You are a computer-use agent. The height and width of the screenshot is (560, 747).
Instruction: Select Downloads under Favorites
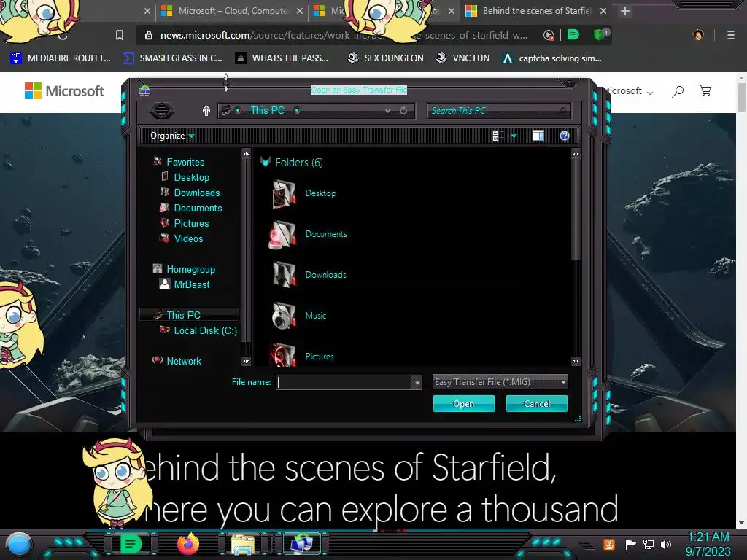pyautogui.click(x=196, y=192)
